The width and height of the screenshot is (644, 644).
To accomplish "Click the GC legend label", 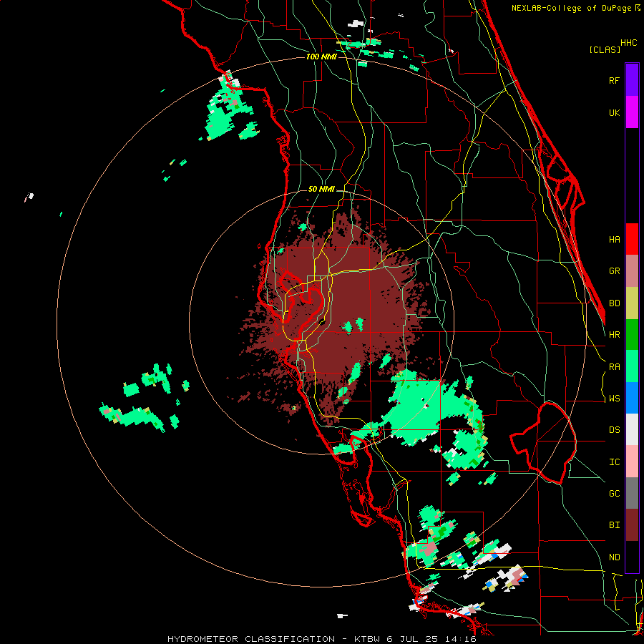I will click(x=614, y=494).
